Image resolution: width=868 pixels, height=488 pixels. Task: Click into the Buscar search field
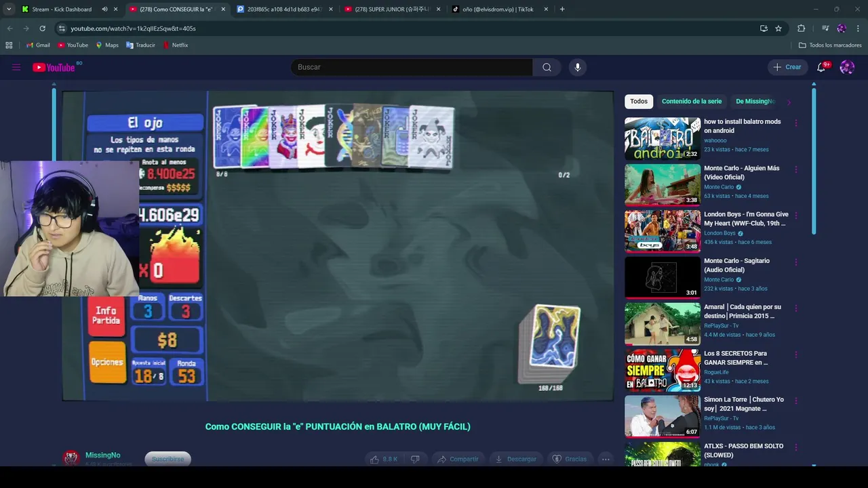412,67
